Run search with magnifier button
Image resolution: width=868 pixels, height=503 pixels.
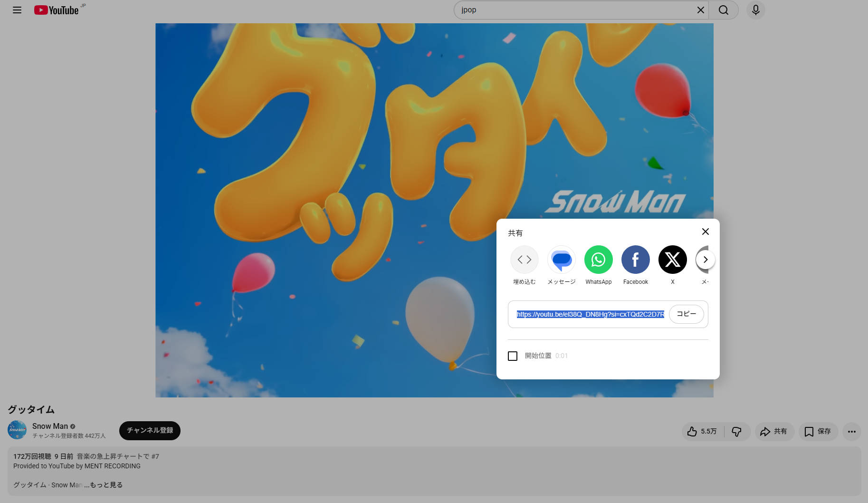[x=724, y=10]
